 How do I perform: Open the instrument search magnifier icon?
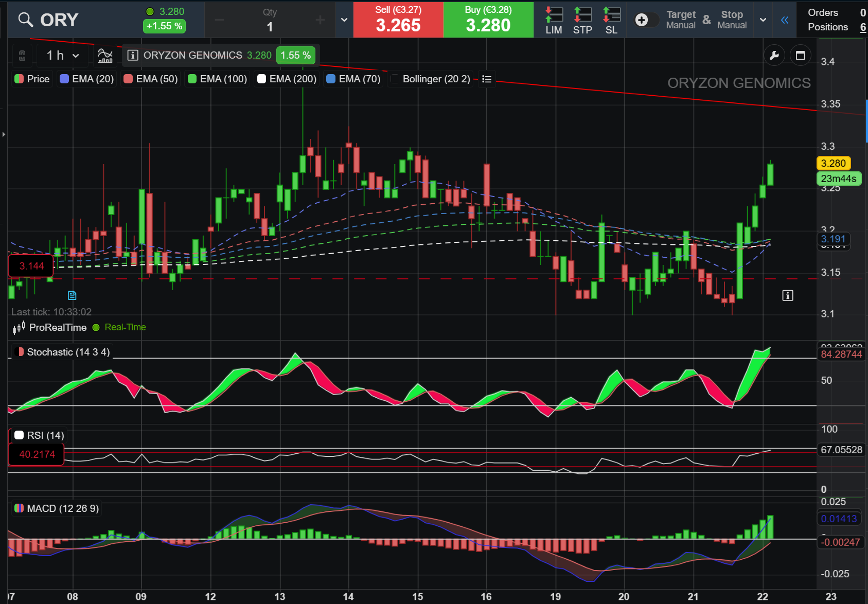(25, 20)
